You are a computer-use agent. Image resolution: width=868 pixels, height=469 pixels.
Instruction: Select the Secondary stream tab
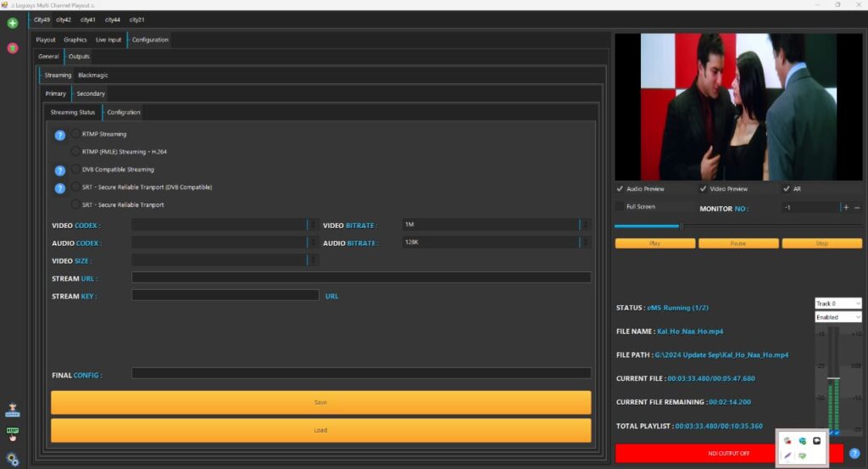(91, 93)
